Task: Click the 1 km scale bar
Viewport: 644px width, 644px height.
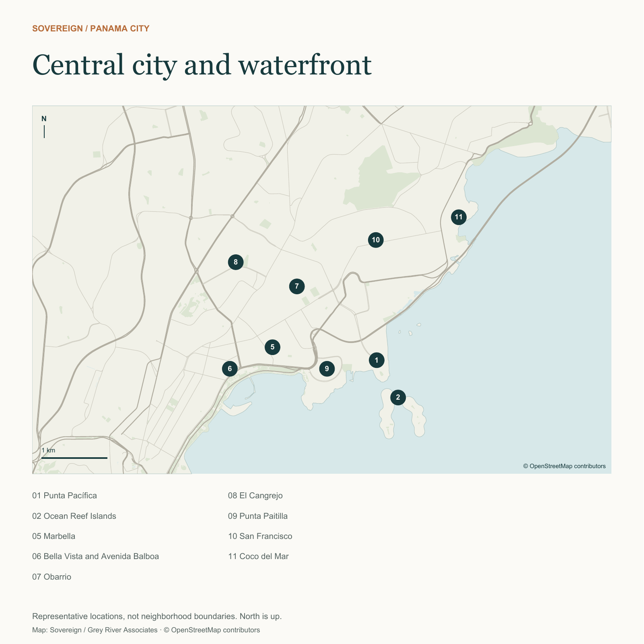Action: (x=74, y=454)
